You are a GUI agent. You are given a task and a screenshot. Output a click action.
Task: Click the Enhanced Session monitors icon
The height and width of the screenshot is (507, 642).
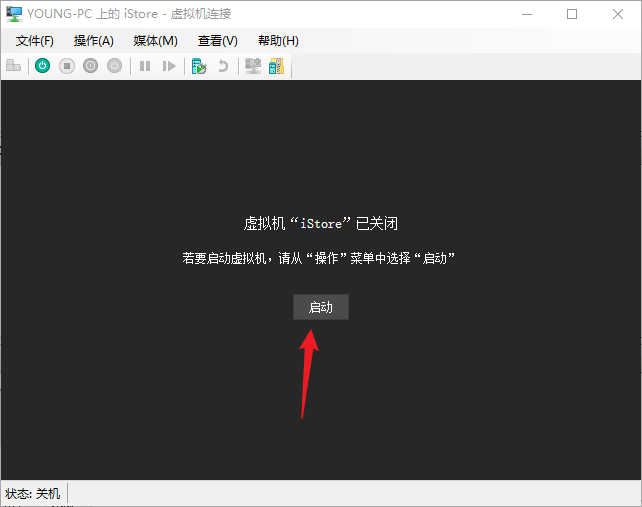253,66
